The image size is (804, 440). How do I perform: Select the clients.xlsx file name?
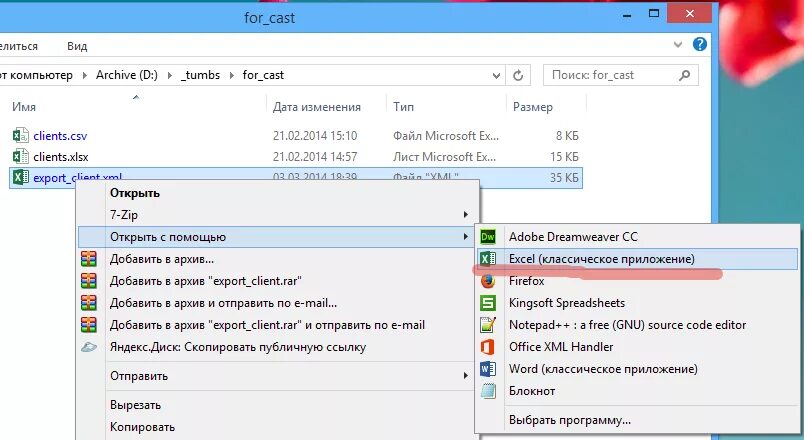point(61,157)
